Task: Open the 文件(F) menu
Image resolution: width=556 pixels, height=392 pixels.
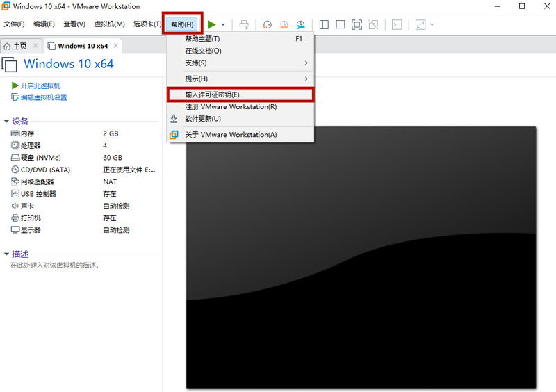Action: pos(14,24)
